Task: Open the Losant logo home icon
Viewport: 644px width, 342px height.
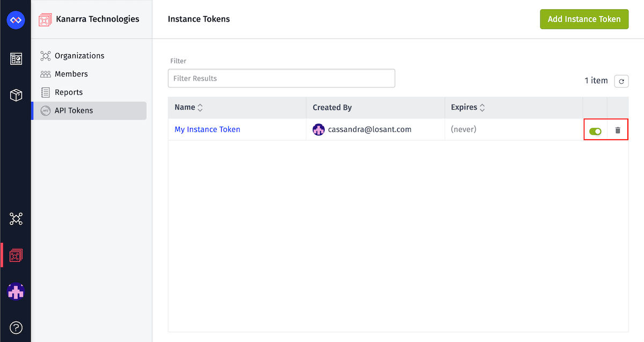Action: (16, 20)
